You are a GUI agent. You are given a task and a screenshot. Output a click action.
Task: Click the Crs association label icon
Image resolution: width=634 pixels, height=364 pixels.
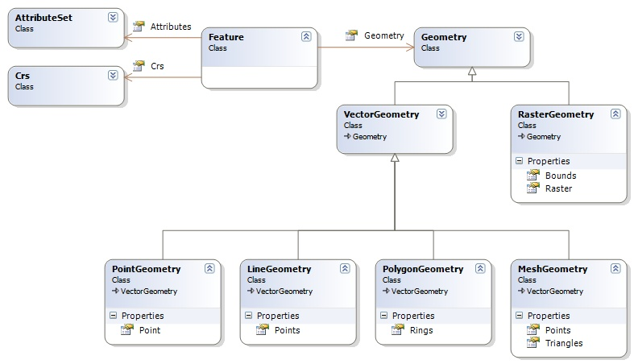point(139,66)
